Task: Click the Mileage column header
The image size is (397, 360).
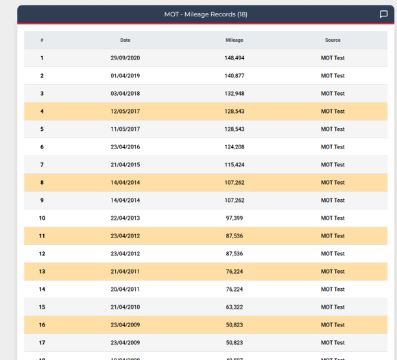Action: click(234, 40)
